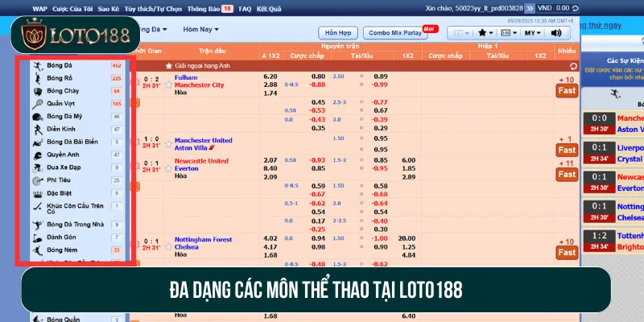Refresh the VND balance with the reload icon
This screenshot has height=322, width=644.
[576, 8]
